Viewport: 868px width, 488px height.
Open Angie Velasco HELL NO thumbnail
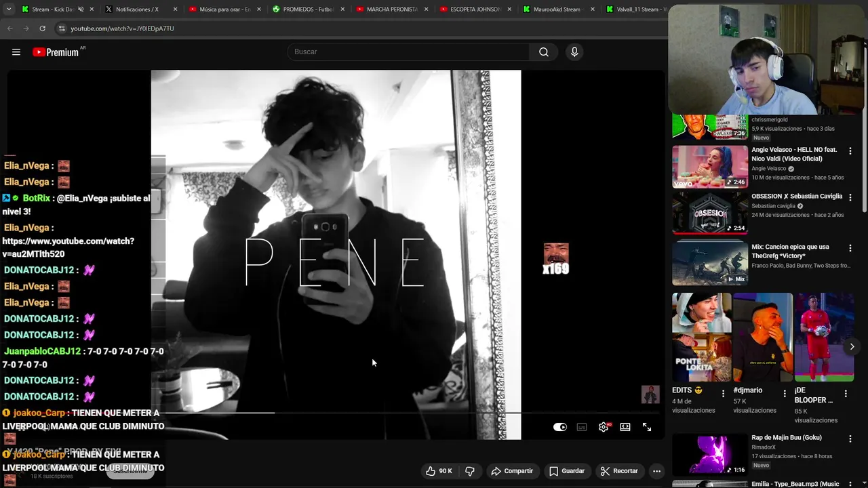(710, 167)
